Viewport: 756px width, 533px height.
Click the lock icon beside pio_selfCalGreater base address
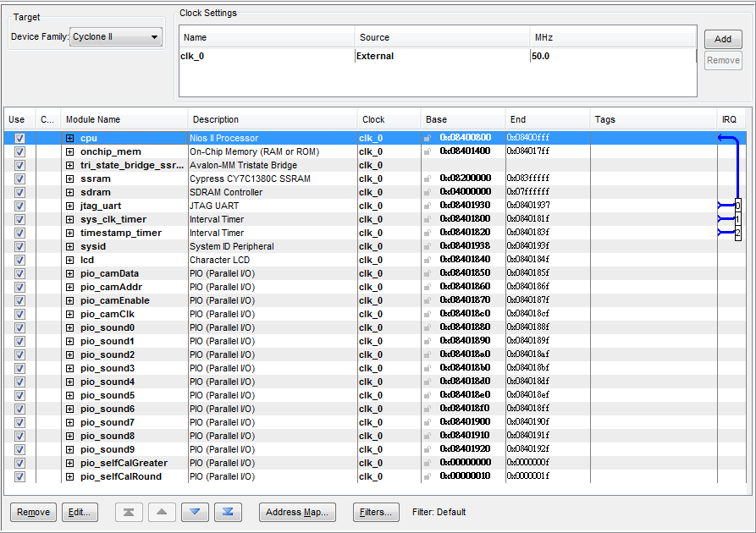click(428, 463)
